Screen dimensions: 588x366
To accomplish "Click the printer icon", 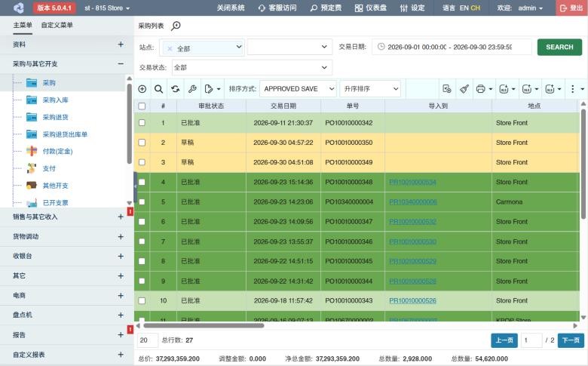I will [480, 89].
